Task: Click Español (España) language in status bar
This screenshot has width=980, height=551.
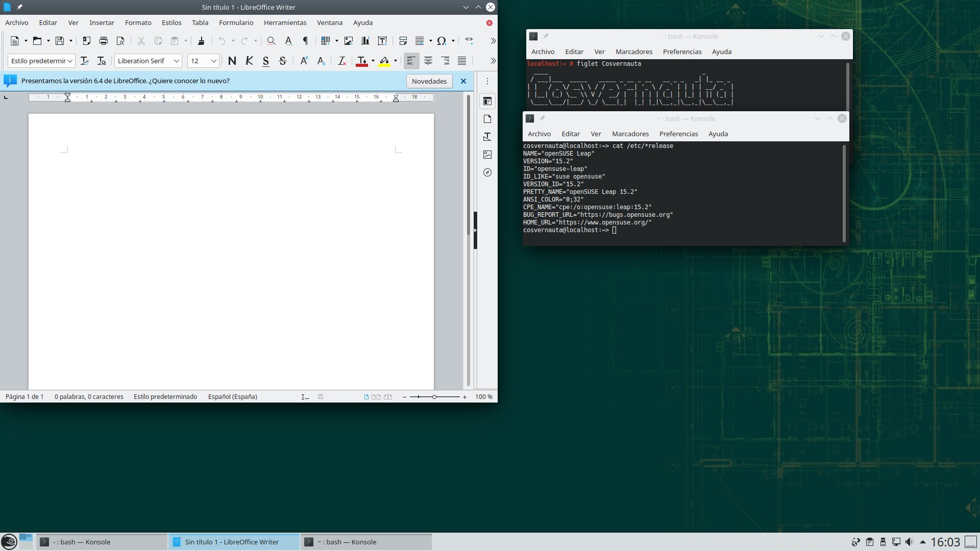Action: point(232,396)
